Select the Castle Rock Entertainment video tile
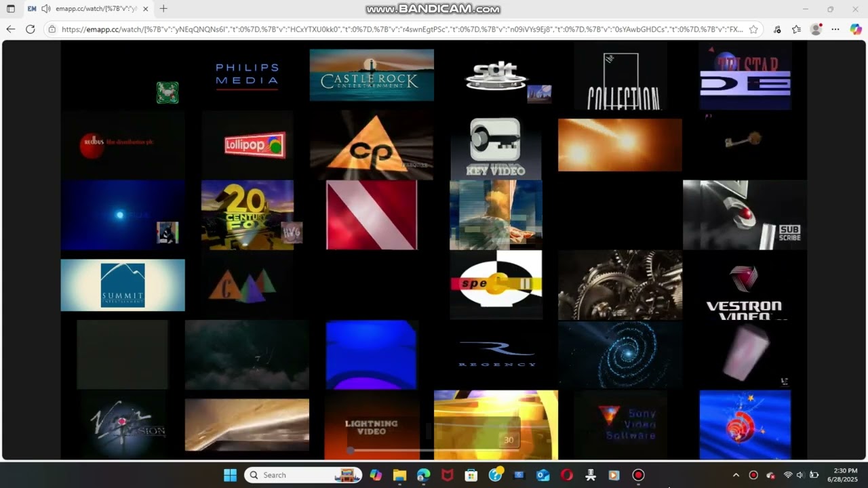Image resolution: width=868 pixels, height=488 pixels. [372, 75]
